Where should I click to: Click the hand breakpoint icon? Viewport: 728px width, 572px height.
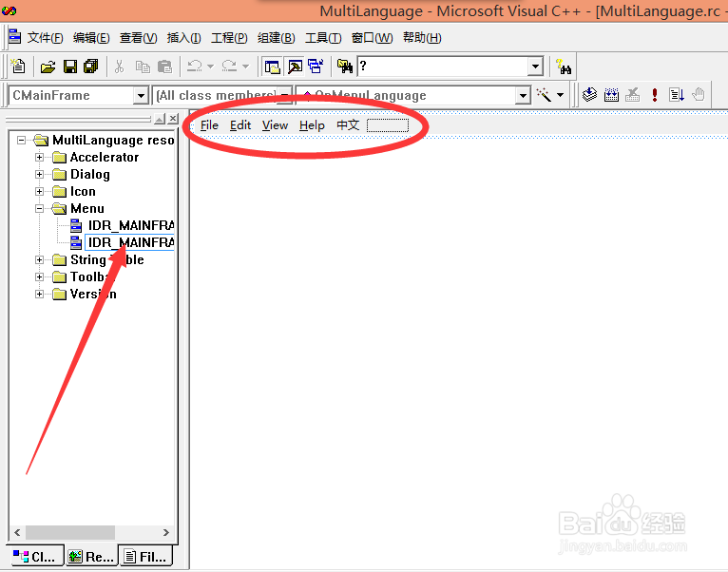tap(699, 95)
